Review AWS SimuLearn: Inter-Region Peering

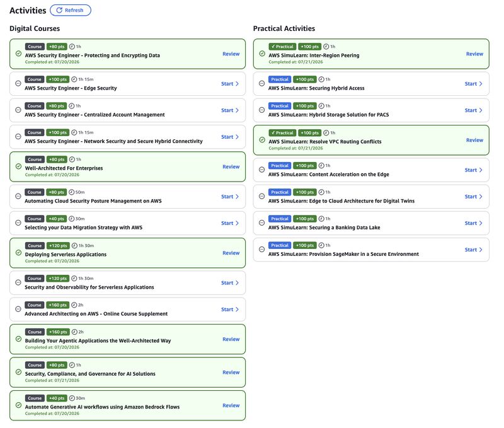click(474, 54)
